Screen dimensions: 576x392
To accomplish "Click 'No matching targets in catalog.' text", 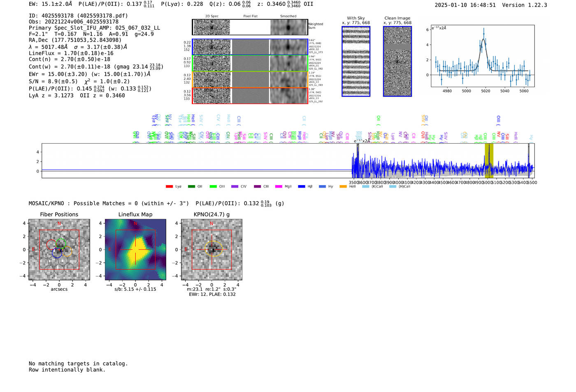I will pyautogui.click(x=78, y=364).
